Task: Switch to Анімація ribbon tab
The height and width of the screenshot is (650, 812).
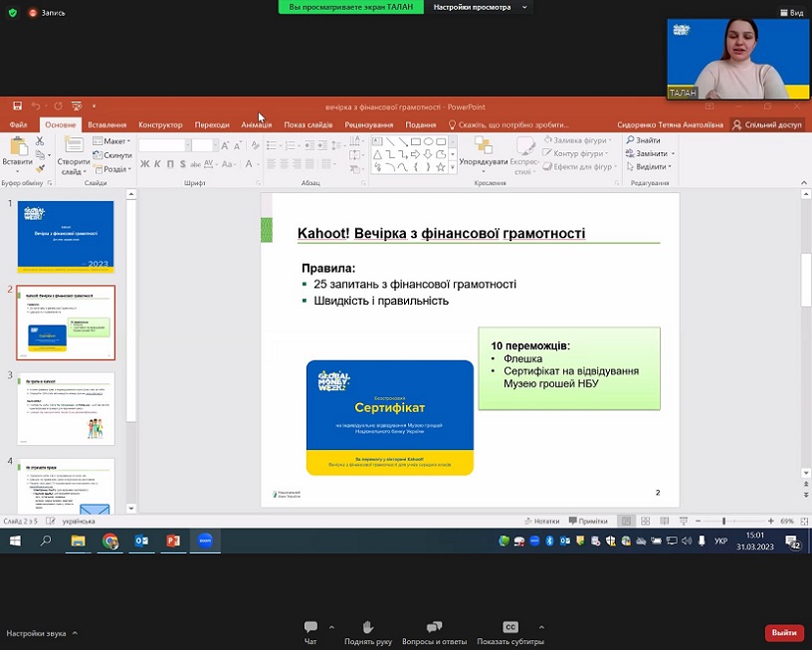Action: tap(257, 124)
